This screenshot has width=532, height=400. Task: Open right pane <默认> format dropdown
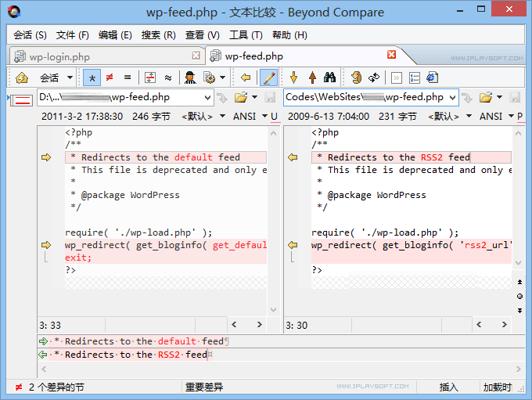(450, 117)
